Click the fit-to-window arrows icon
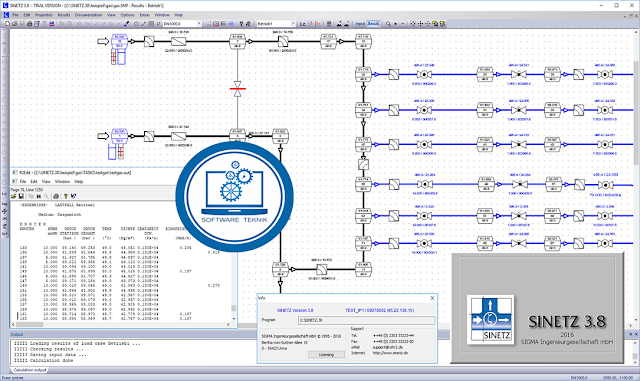The height and width of the screenshot is (381, 640). (x=413, y=24)
